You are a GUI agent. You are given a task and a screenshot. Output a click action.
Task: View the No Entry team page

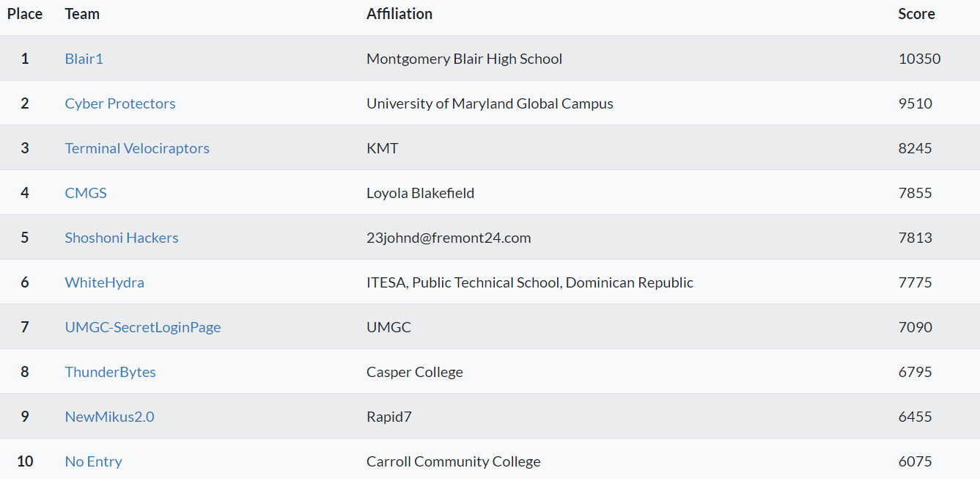pos(93,461)
